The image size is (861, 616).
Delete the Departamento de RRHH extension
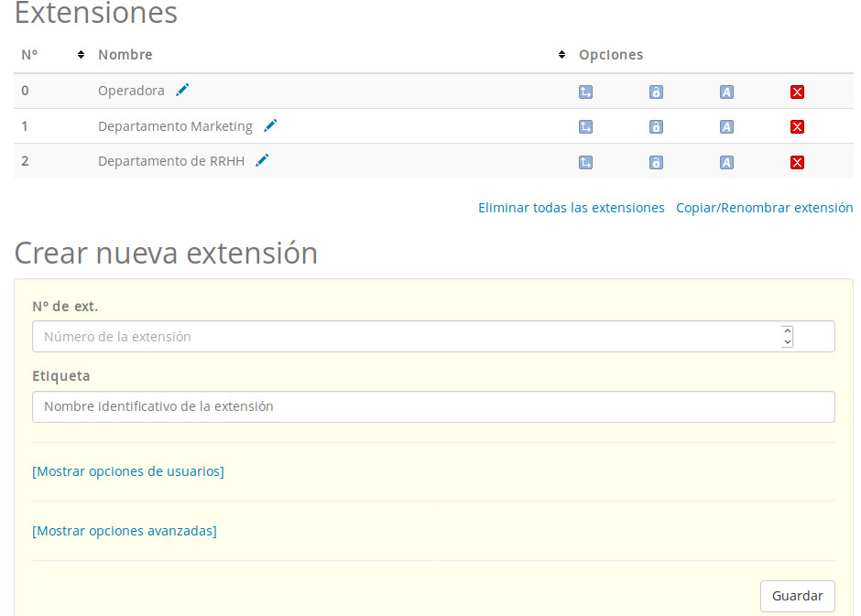point(797,162)
